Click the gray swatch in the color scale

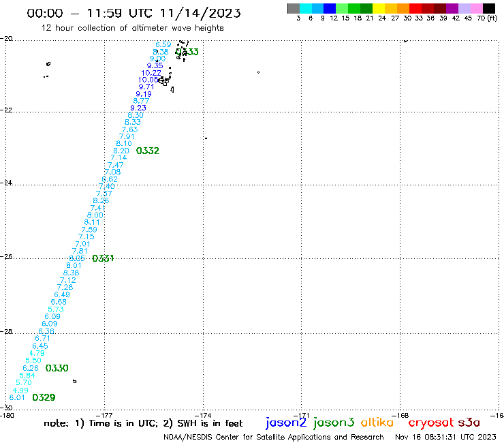point(294,8)
